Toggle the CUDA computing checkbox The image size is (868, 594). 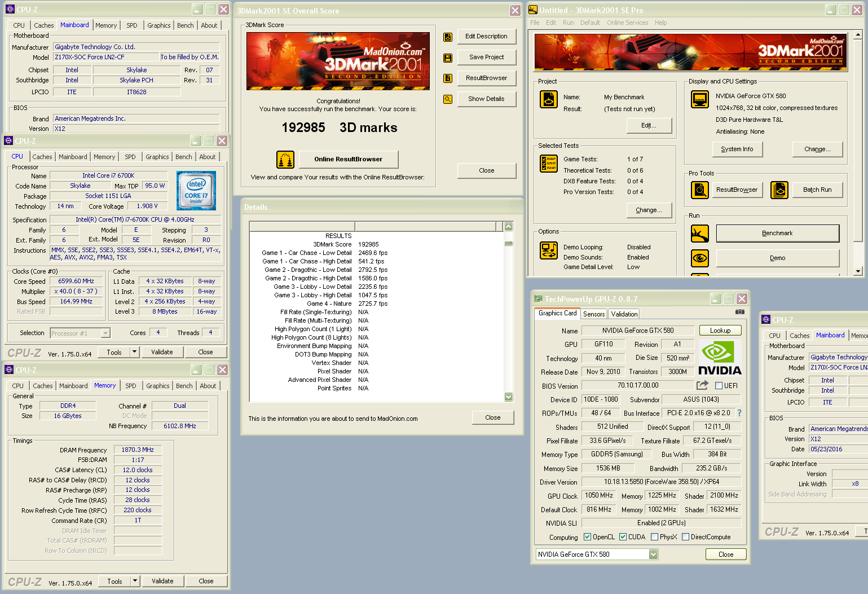[623, 537]
